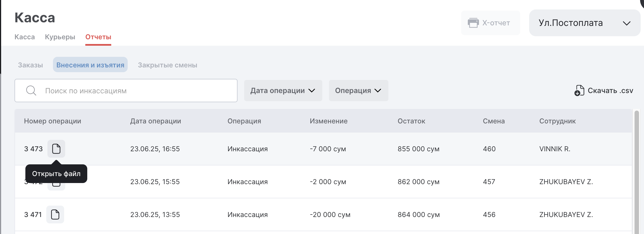644x234 pixels.
Task: Click the Скачать .csv link
Action: (x=610, y=91)
